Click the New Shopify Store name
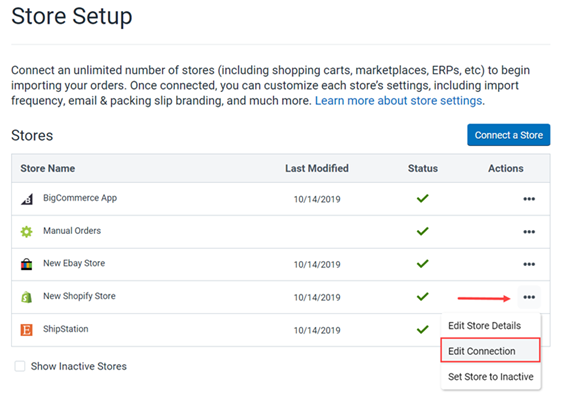This screenshot has height=413, width=570. 79,296
